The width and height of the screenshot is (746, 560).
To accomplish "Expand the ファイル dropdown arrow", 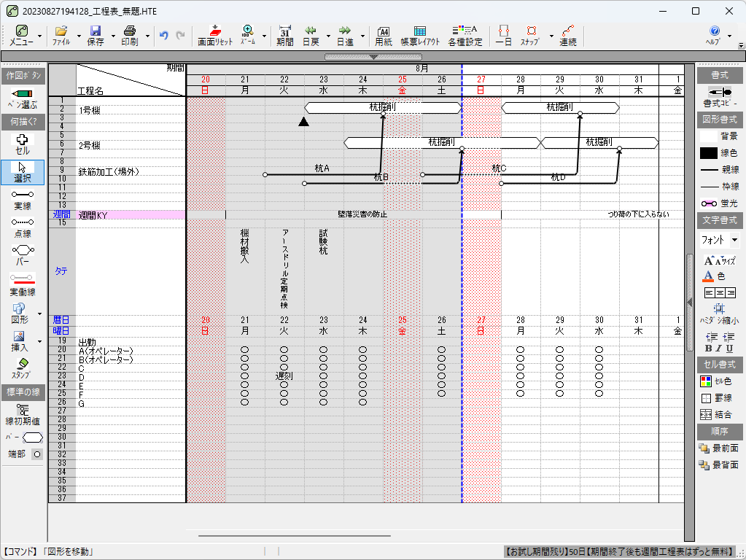I will click(79, 36).
